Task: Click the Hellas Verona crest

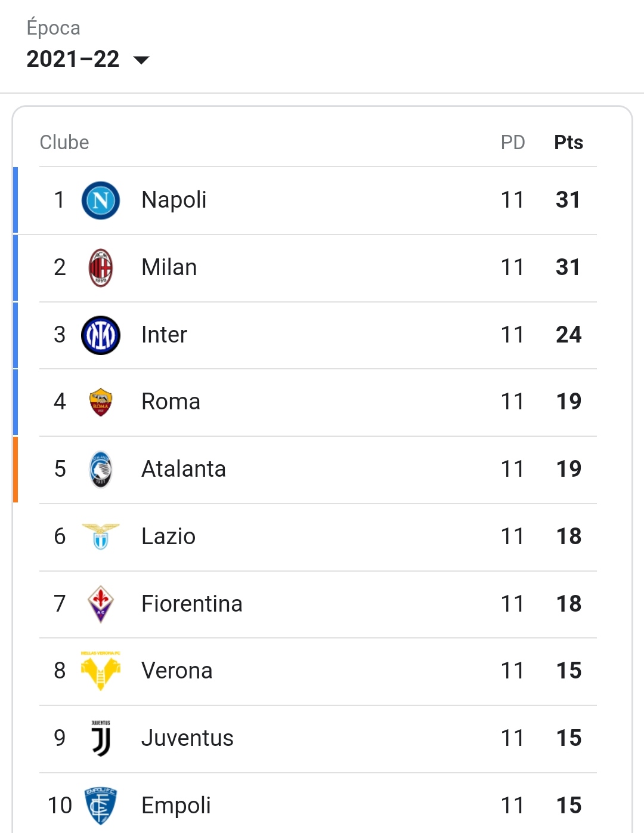Action: 101,671
